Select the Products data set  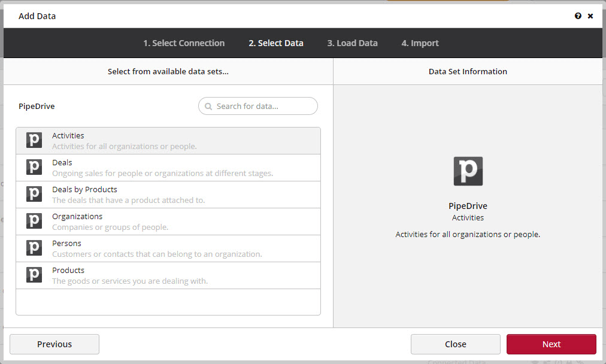point(168,275)
